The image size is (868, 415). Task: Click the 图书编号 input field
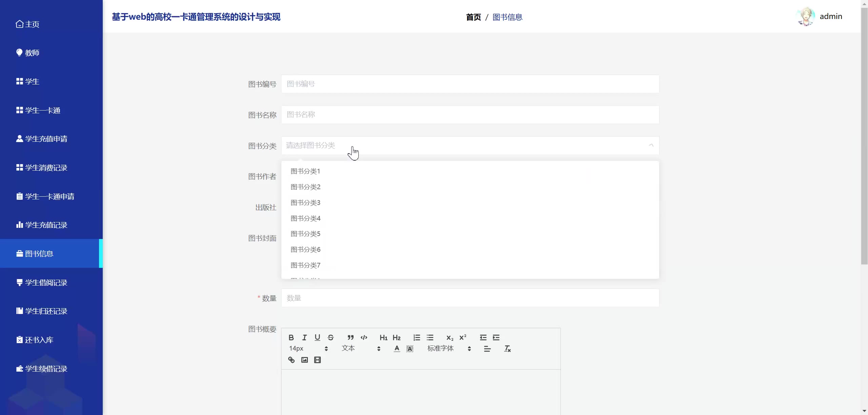470,84
